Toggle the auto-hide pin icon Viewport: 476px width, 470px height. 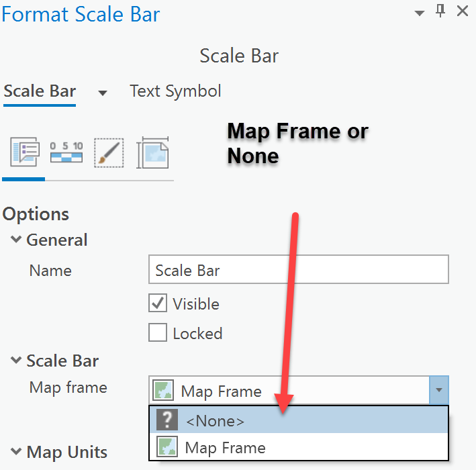click(440, 11)
